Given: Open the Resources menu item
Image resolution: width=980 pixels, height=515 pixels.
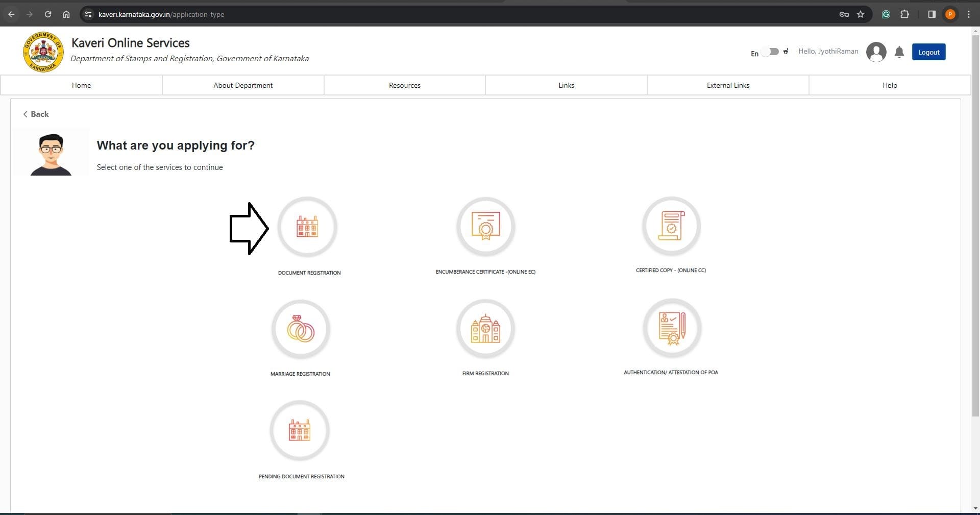Looking at the screenshot, I should 404,85.
